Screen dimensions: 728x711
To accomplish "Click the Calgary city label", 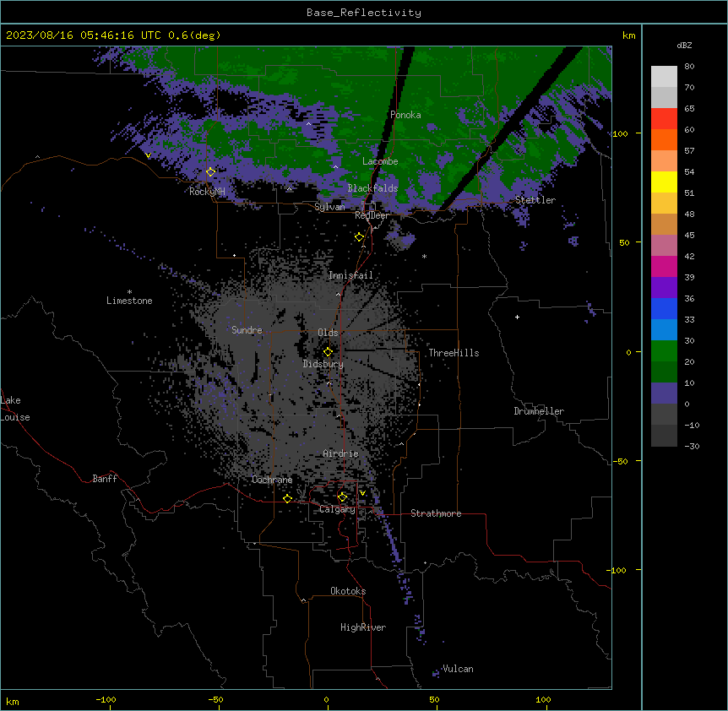I will click(x=337, y=509).
